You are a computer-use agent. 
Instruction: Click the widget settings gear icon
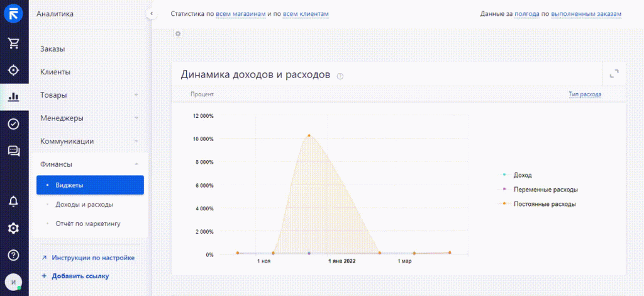[x=178, y=33]
